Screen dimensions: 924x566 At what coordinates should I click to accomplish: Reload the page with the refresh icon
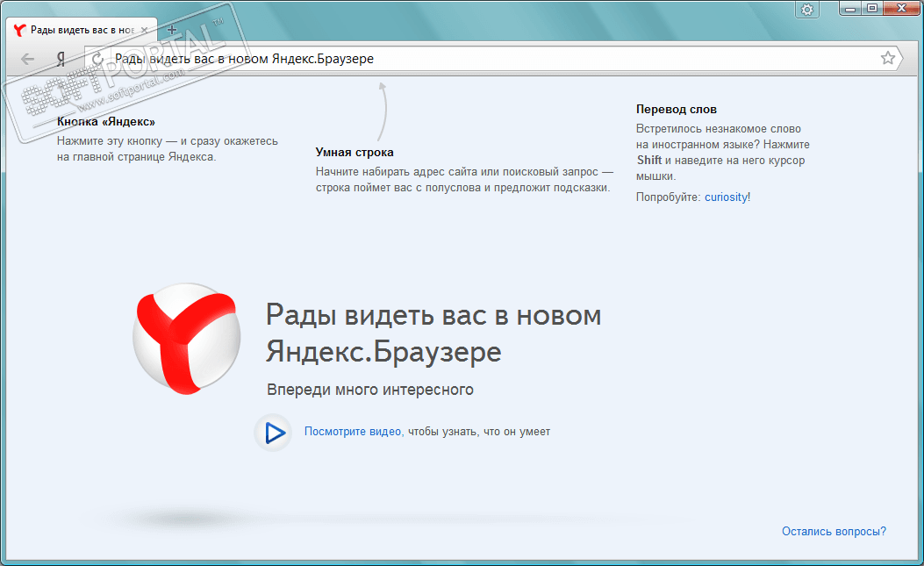[97, 59]
